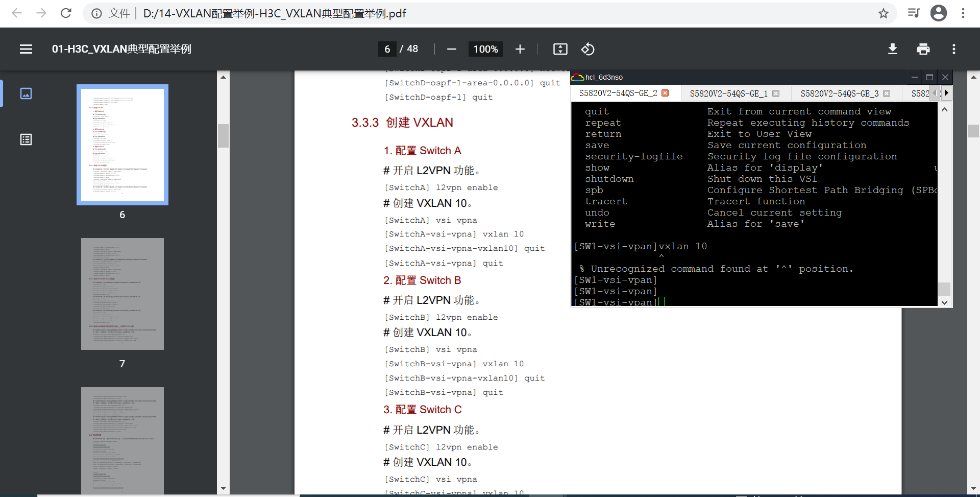Close the S5820V2-54QS-GE_2 terminal tab
This screenshot has height=497, width=980.
tap(665, 93)
